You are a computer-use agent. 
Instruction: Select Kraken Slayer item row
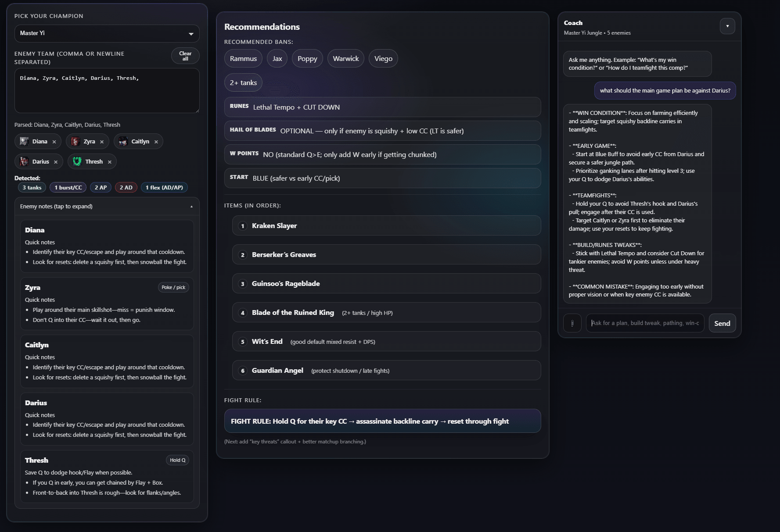386,226
